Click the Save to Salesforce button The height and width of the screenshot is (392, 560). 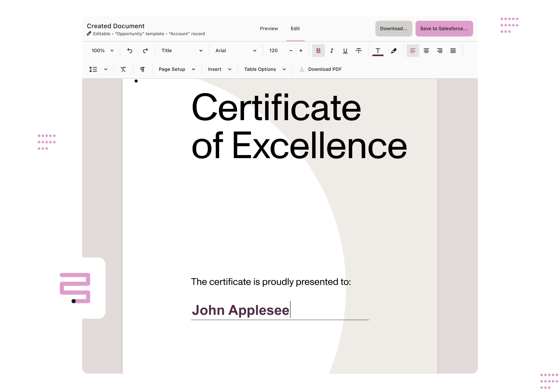(x=444, y=29)
